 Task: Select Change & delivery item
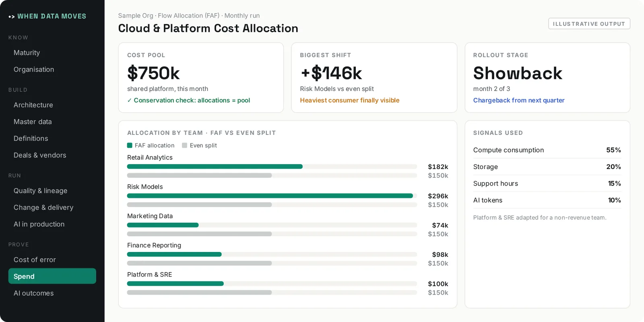43,208
